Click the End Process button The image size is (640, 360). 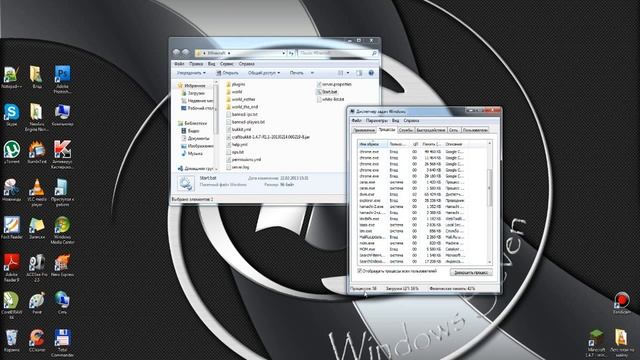point(471,272)
